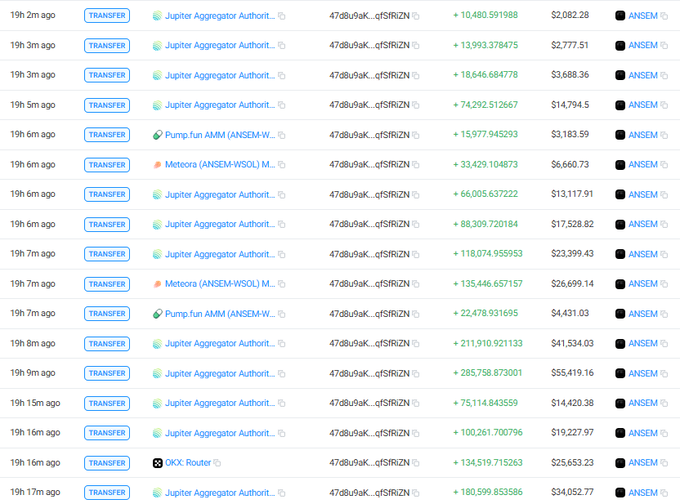Open ANSEM token link in the $19,227.97 row
680x504 pixels.
[x=643, y=433]
